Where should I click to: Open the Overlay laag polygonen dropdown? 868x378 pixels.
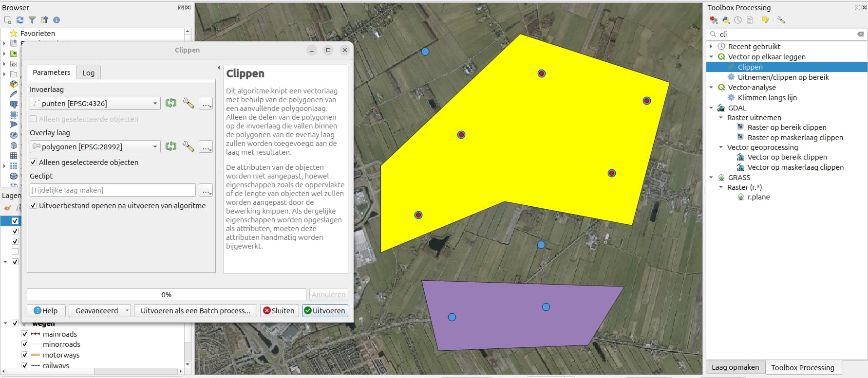(x=155, y=147)
